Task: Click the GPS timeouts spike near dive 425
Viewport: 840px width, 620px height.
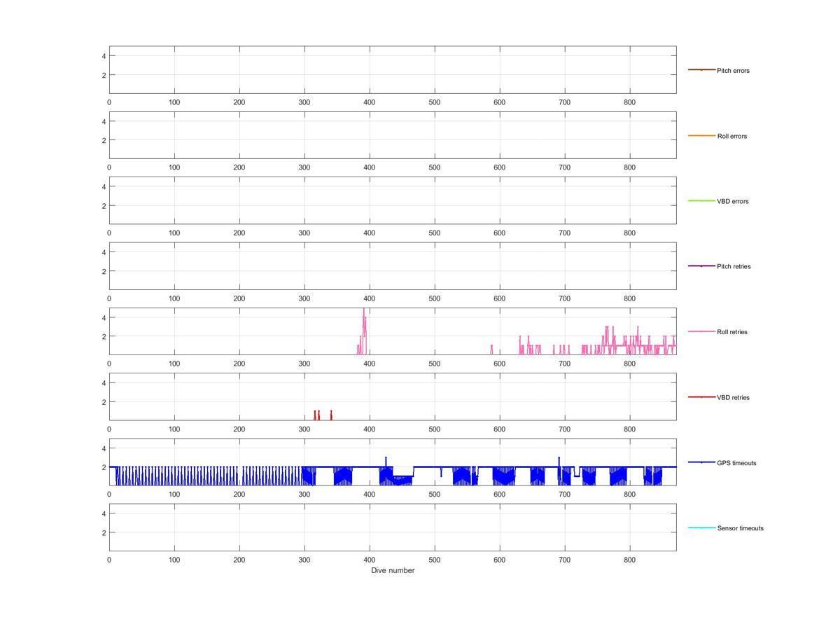Action: coord(386,461)
